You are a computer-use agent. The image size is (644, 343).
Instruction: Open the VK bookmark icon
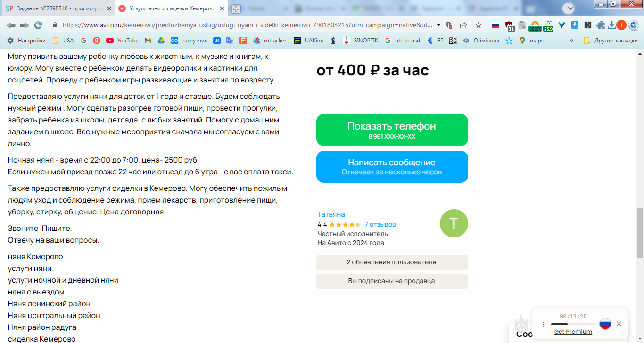(x=217, y=41)
